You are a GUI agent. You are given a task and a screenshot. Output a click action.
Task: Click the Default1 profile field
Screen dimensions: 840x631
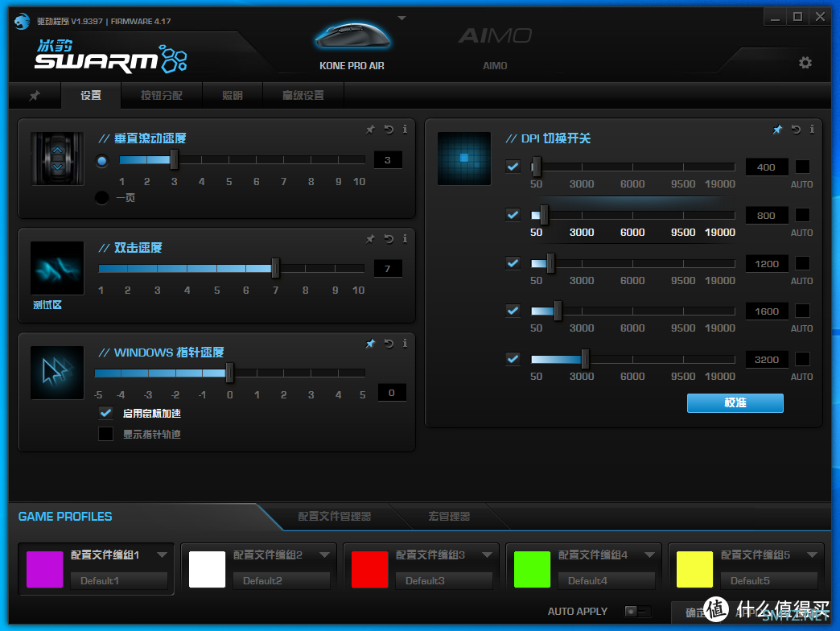click(x=119, y=580)
